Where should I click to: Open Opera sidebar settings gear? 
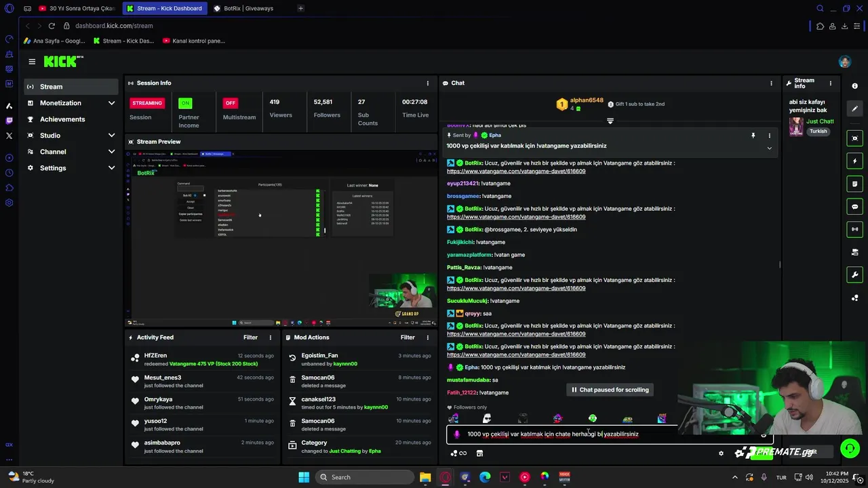point(9,203)
